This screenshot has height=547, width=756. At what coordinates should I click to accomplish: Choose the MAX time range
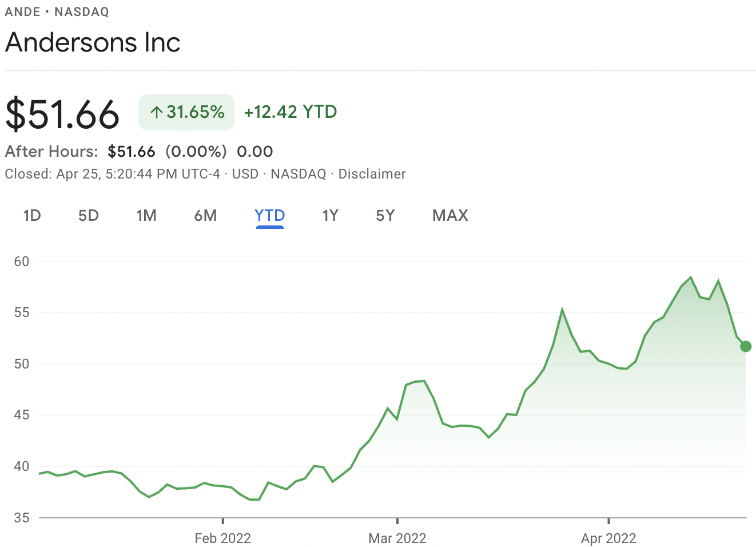tap(450, 216)
